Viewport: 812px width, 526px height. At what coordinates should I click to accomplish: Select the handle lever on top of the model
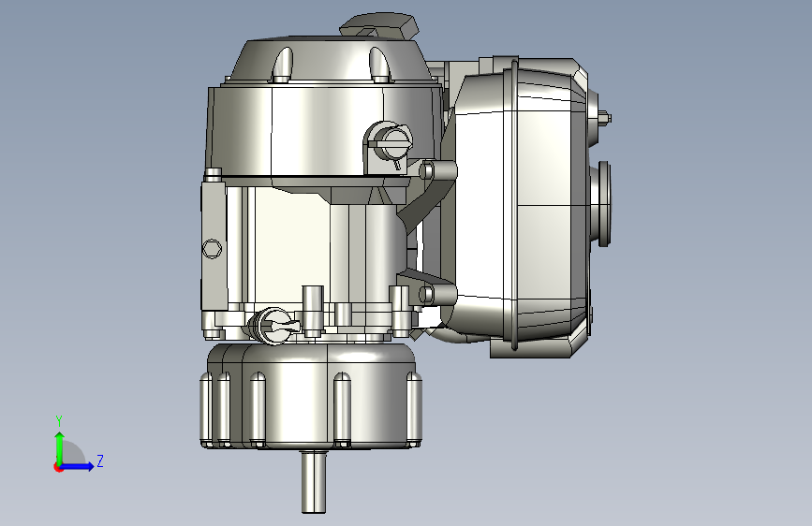[x=379, y=25]
